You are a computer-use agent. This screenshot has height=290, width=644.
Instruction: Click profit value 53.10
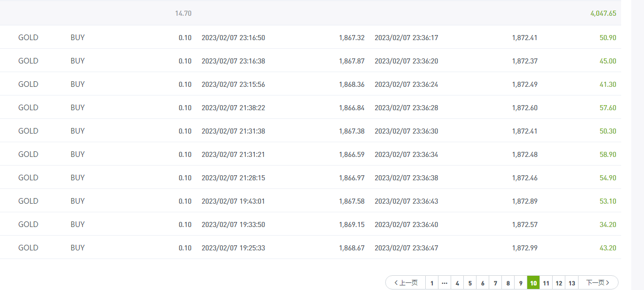pos(608,201)
